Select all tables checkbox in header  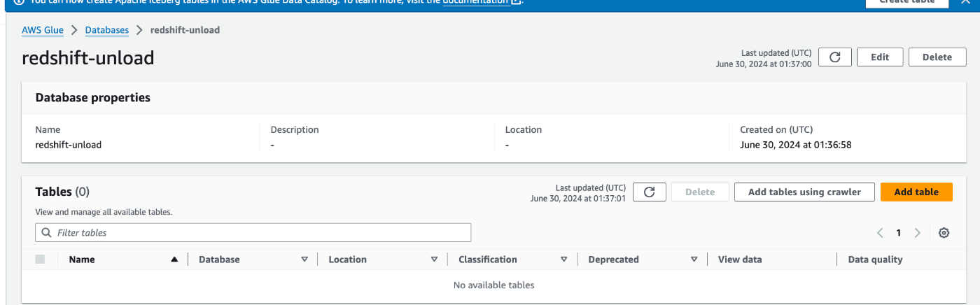point(40,260)
